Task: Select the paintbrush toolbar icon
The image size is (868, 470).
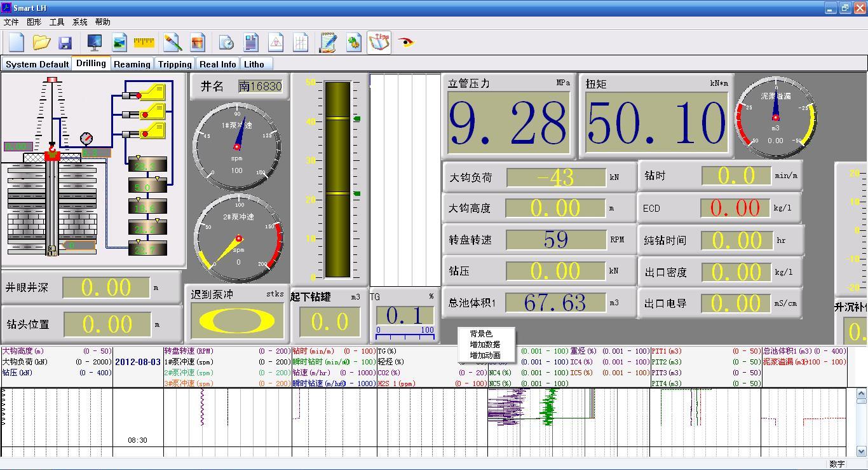Action: click(x=172, y=43)
